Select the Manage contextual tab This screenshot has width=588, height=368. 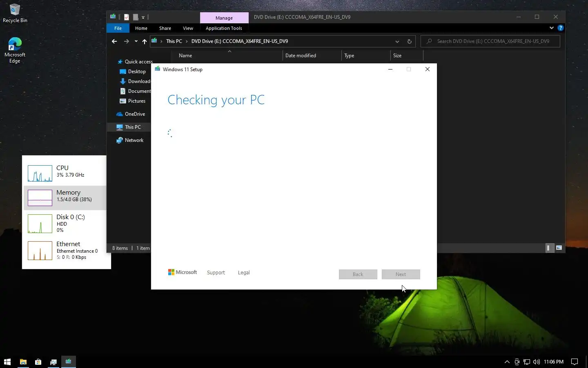click(224, 18)
